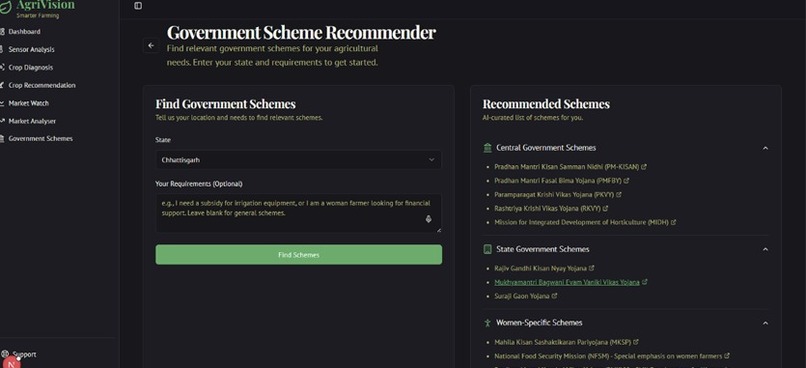Screen dimensions: 806x368
Task: Open Suraji Gaon Yojana link
Action: [x=522, y=296]
